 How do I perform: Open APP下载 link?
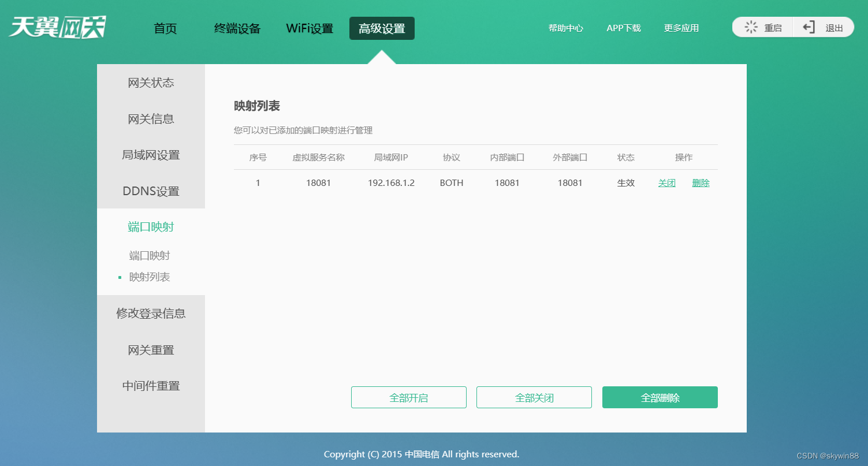coord(624,28)
